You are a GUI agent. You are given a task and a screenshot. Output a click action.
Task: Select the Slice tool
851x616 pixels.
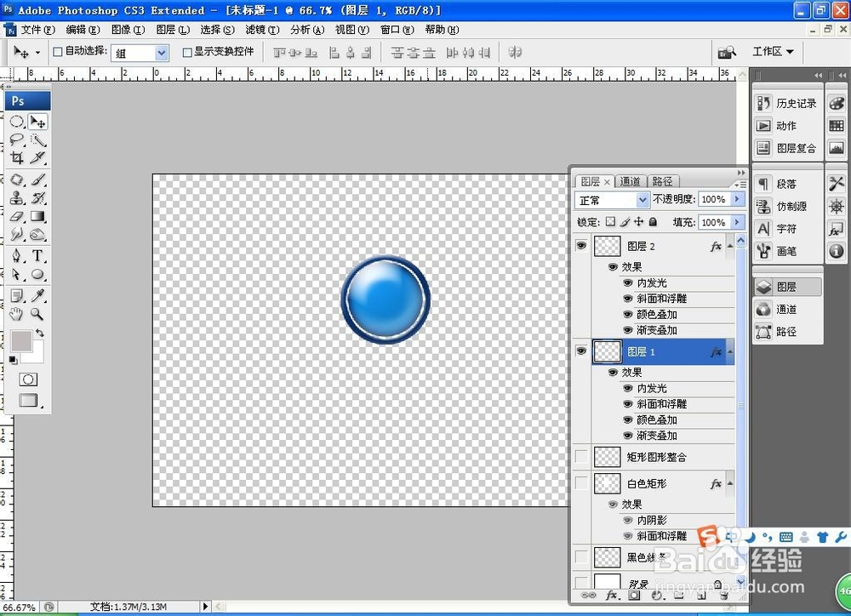[37, 157]
